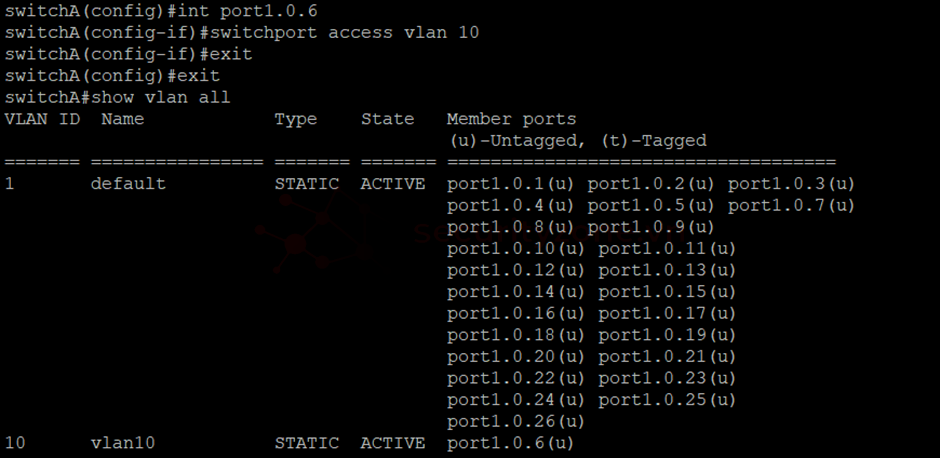Click the VLAN ID column header
940x458 pixels.
tap(42, 119)
